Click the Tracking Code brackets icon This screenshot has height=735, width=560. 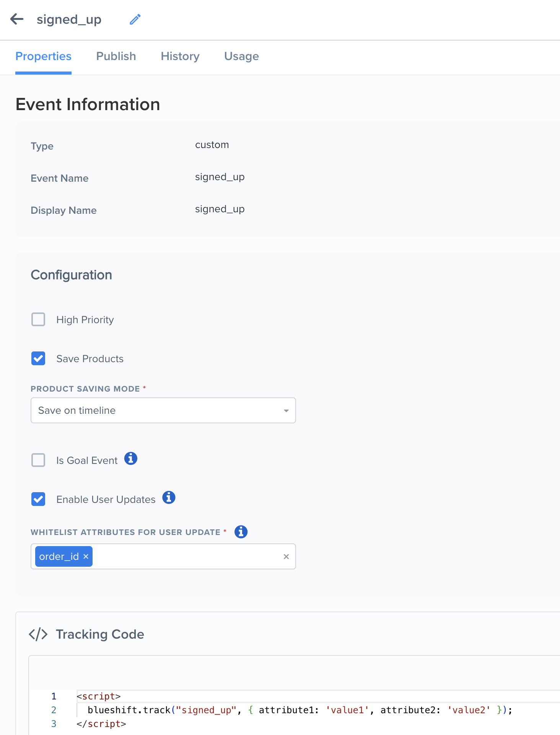point(38,634)
